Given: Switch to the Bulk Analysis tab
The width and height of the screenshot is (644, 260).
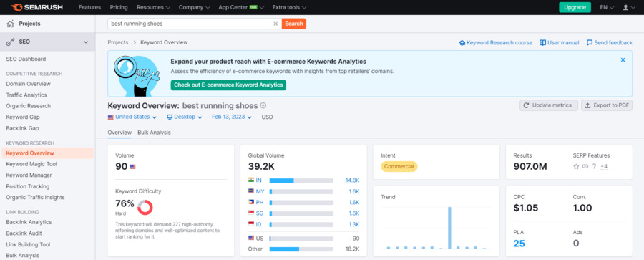Looking at the screenshot, I should tap(154, 133).
